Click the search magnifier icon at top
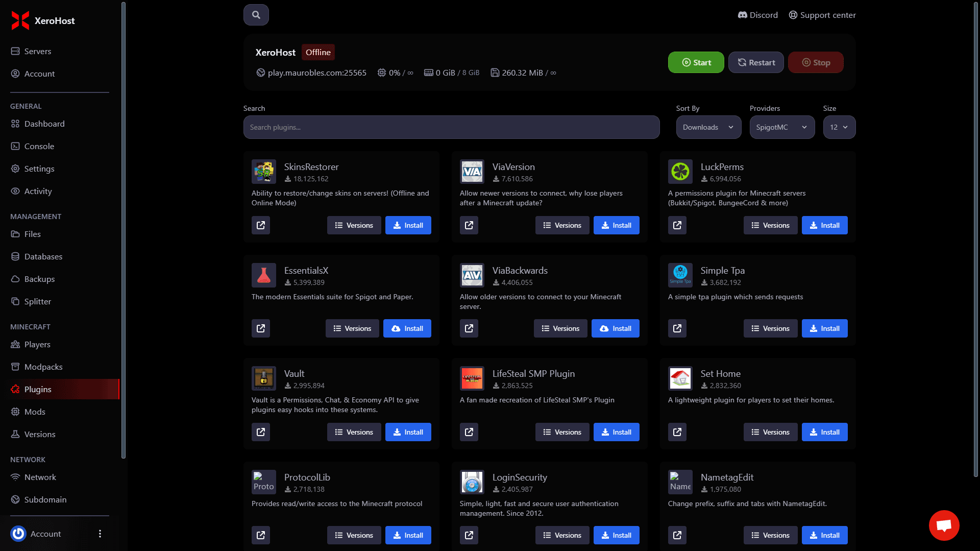 [256, 15]
